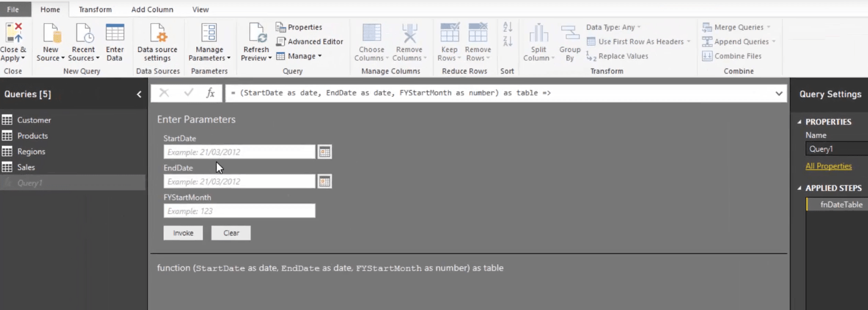
Task: Select the Products query
Action: point(73,136)
